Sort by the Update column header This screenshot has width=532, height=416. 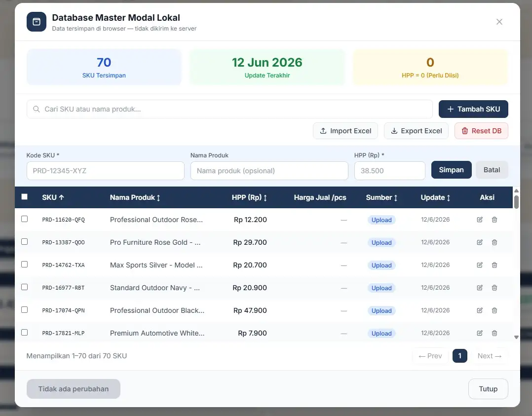coord(436,197)
